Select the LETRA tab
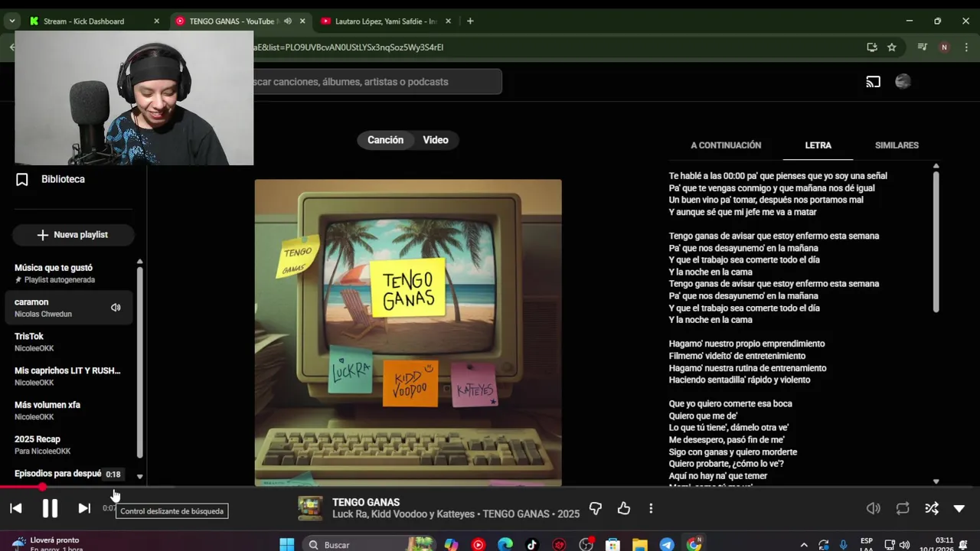Viewport: 980px width, 551px height. click(818, 145)
